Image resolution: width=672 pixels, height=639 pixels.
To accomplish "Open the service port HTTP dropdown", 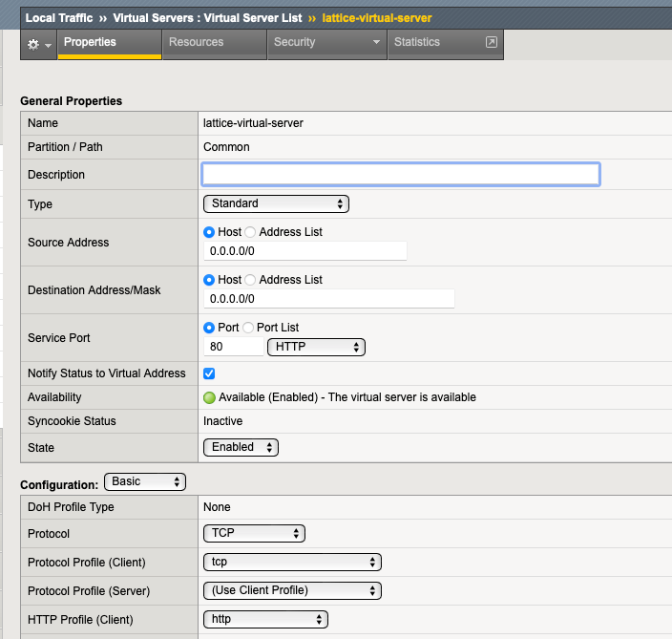I will tap(316, 347).
